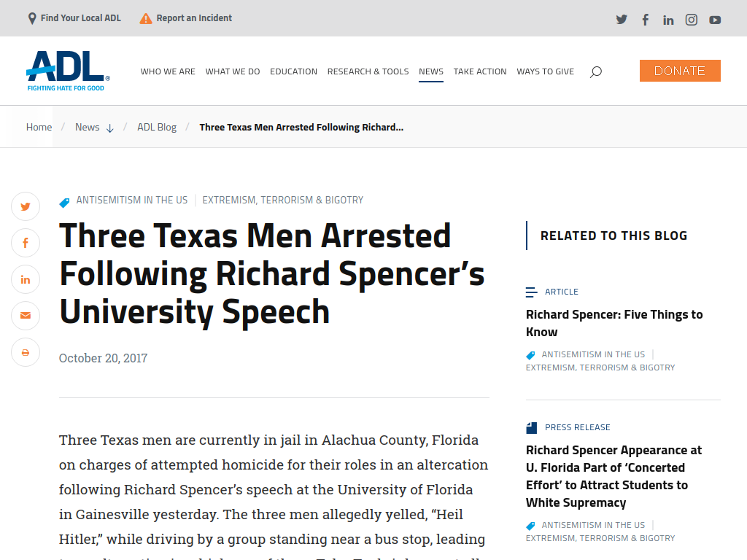Open the Take Action menu
Viewport: 747px width, 560px height.
tap(480, 71)
